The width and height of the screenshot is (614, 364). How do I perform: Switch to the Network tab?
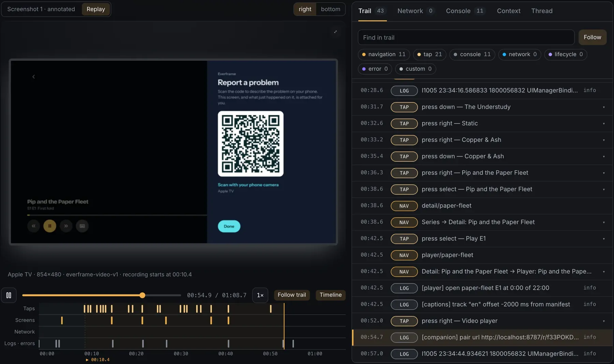415,11
